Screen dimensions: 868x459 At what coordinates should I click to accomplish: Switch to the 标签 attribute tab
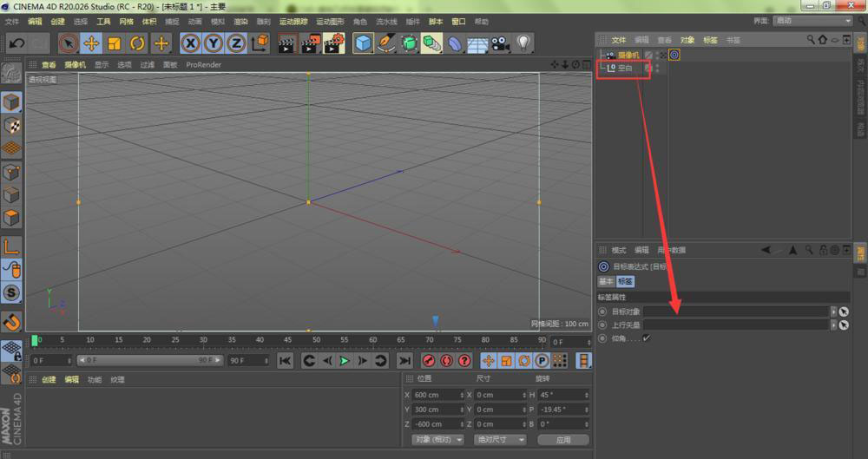[625, 281]
